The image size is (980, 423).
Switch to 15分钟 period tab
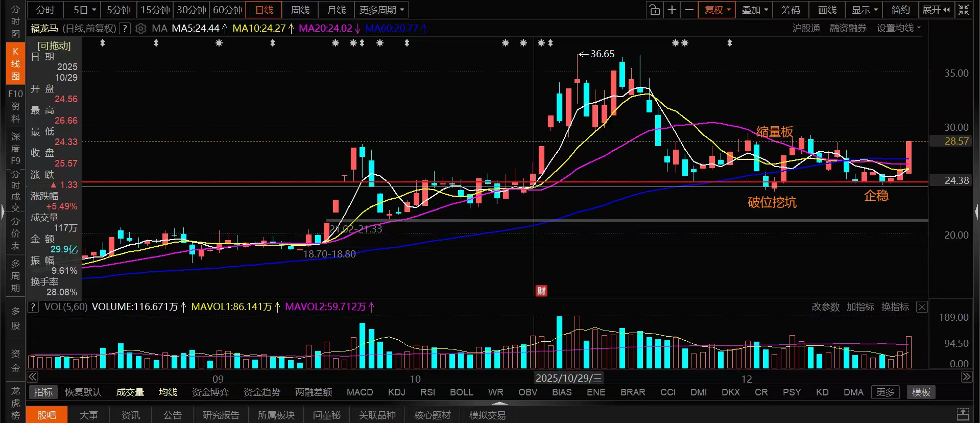[155, 10]
